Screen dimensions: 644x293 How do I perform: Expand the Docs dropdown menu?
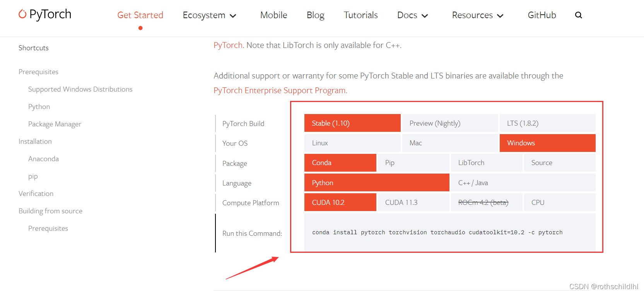pyautogui.click(x=412, y=15)
